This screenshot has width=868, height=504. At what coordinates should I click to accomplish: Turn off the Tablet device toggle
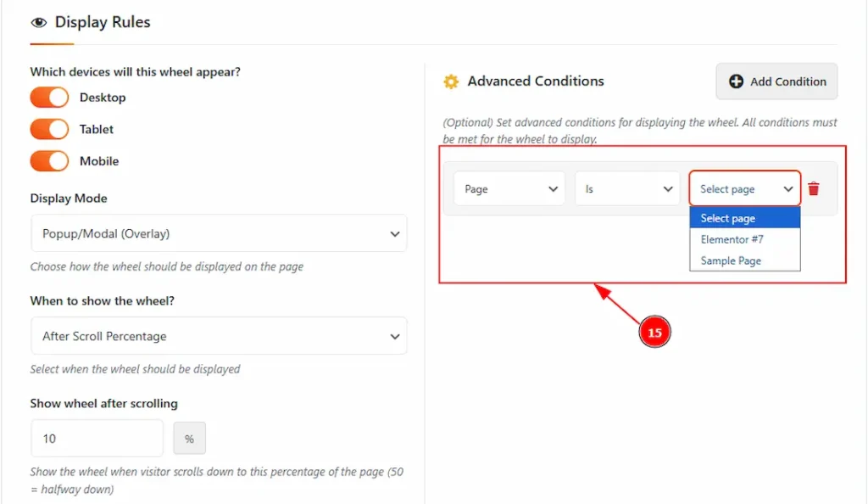[x=49, y=129]
